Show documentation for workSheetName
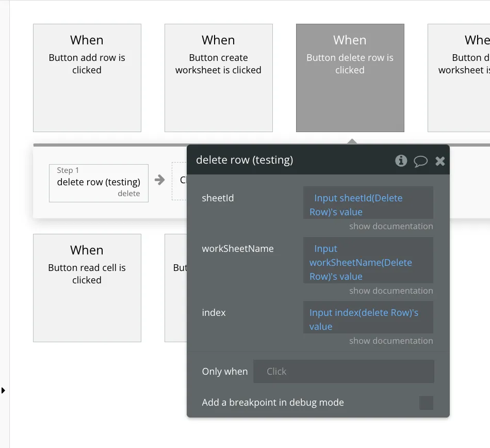The image size is (490, 448). [391, 291]
